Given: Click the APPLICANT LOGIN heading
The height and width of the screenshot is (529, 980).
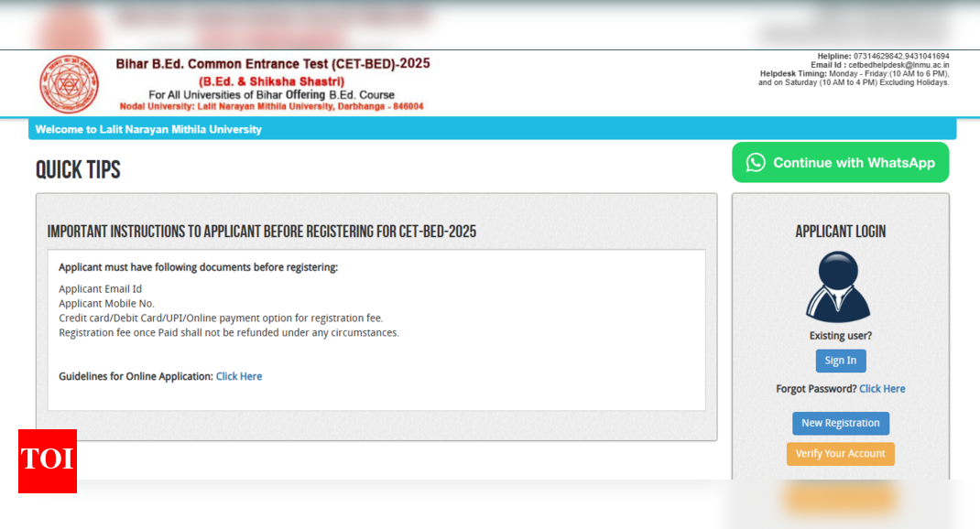Looking at the screenshot, I should coord(840,232).
